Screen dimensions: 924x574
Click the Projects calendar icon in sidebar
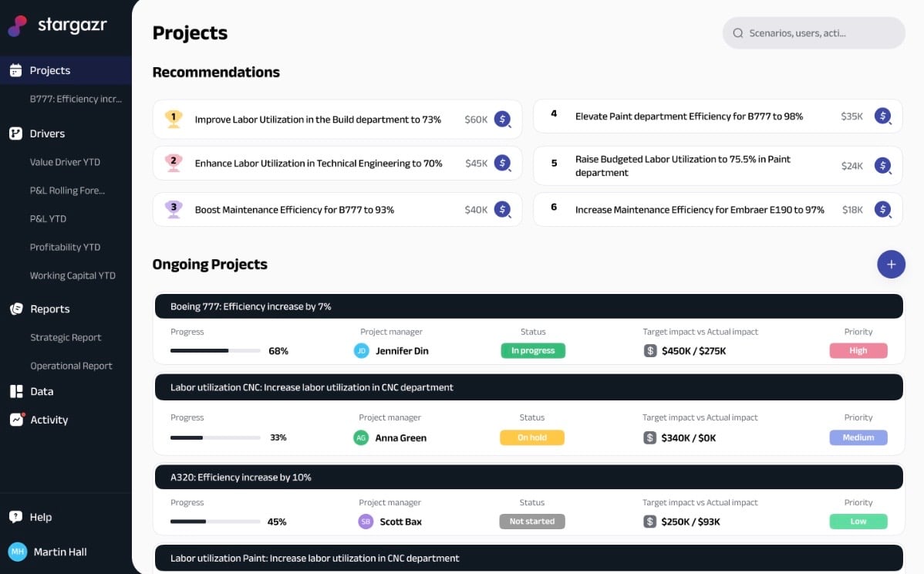pos(15,70)
